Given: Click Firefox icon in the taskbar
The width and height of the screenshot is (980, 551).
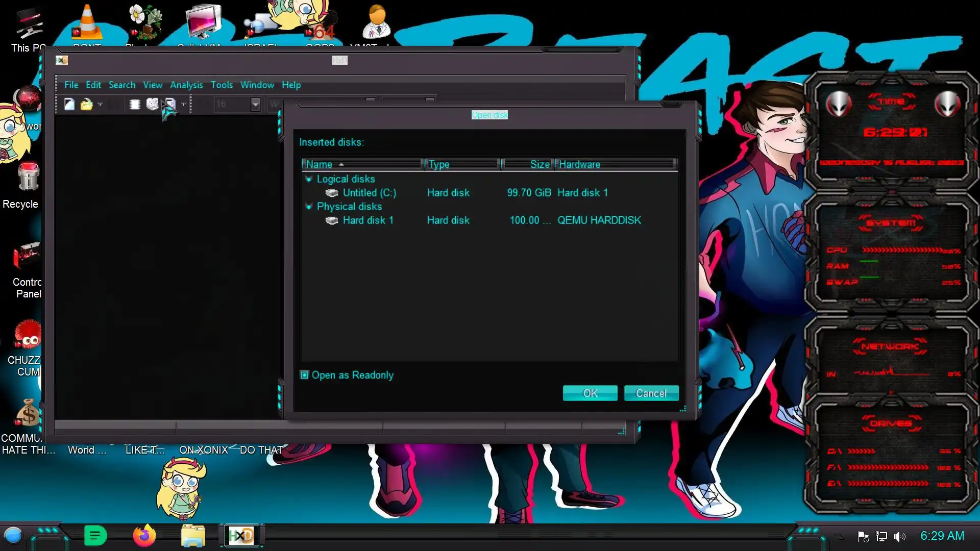Looking at the screenshot, I should click(144, 536).
